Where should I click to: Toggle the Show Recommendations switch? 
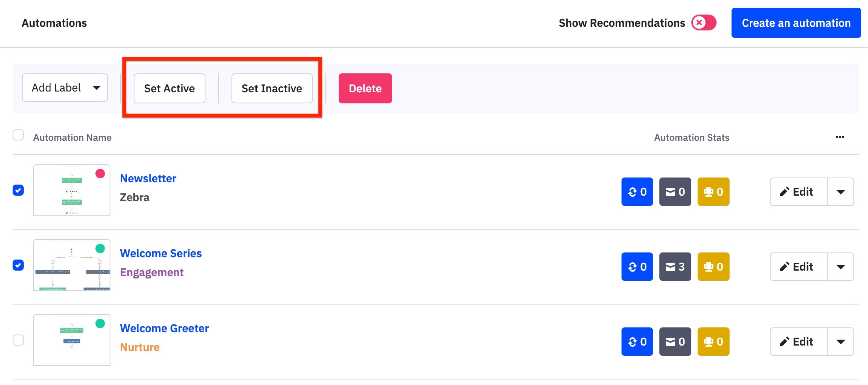[x=704, y=23]
